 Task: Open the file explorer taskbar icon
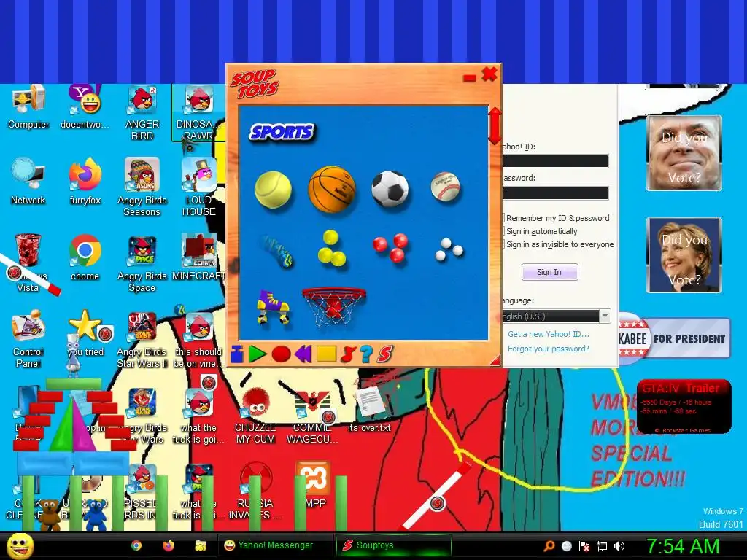click(201, 545)
